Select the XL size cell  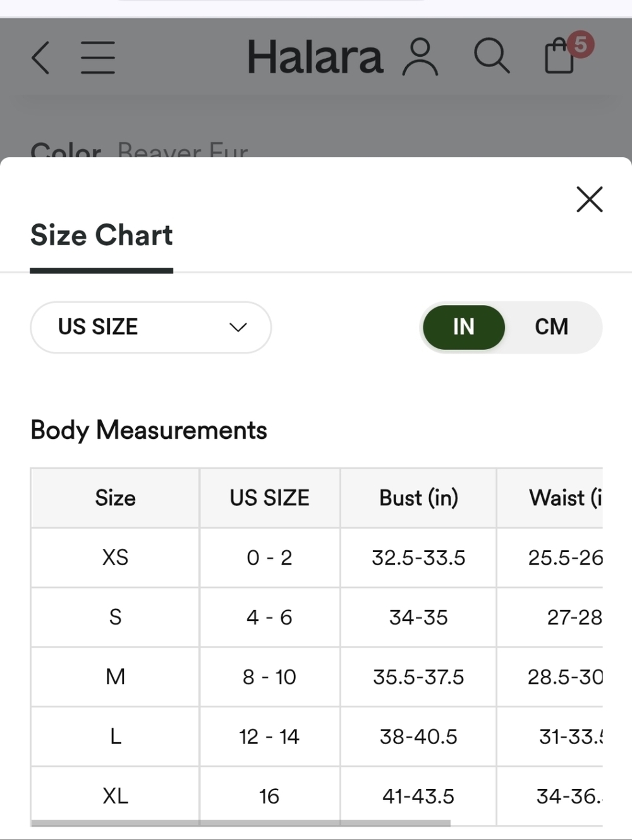click(x=115, y=796)
